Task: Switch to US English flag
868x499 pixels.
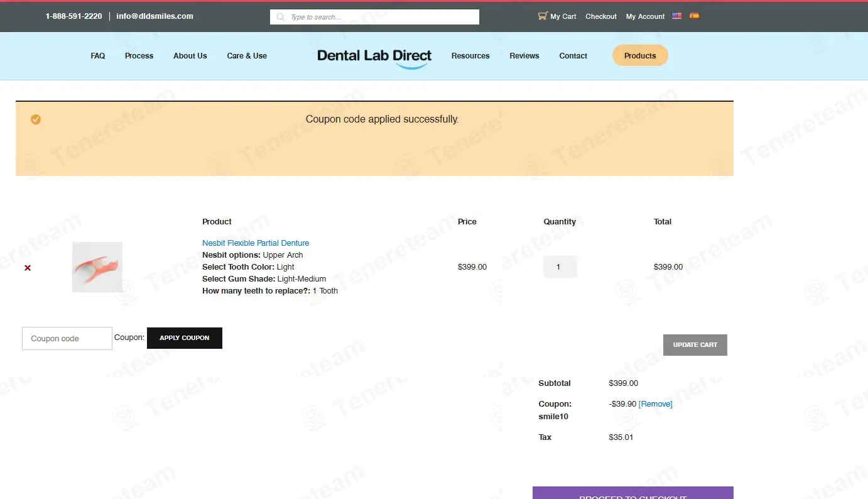Action: tap(676, 16)
